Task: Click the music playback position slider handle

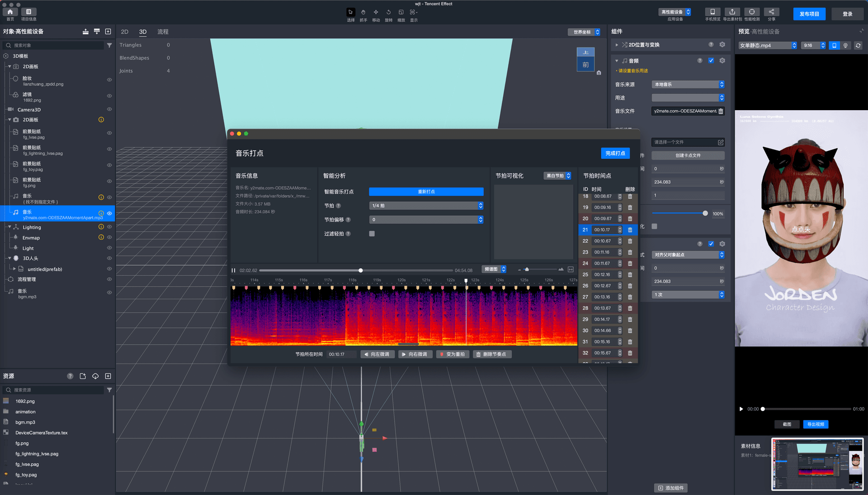Action: tap(361, 271)
